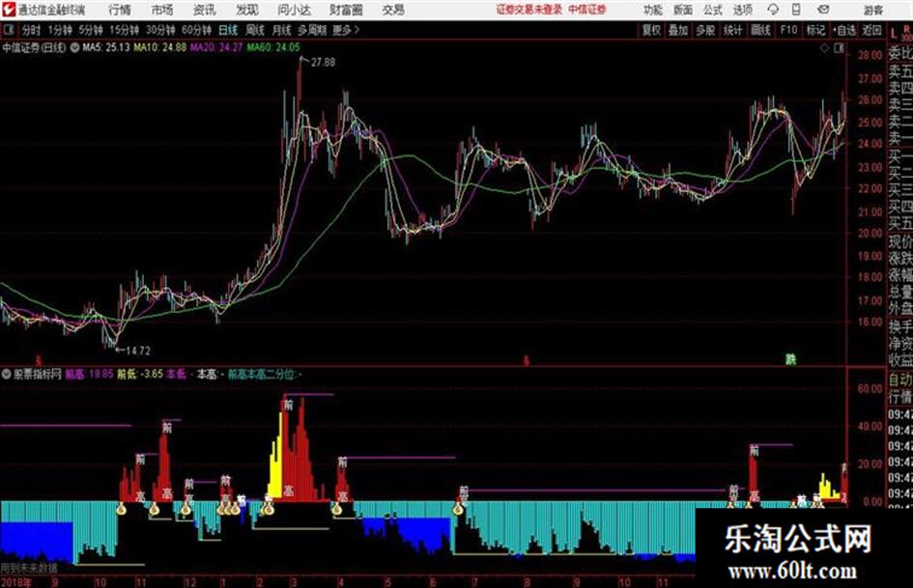
Task: Click the 跌 marker at chart bottom
Action: 790,360
